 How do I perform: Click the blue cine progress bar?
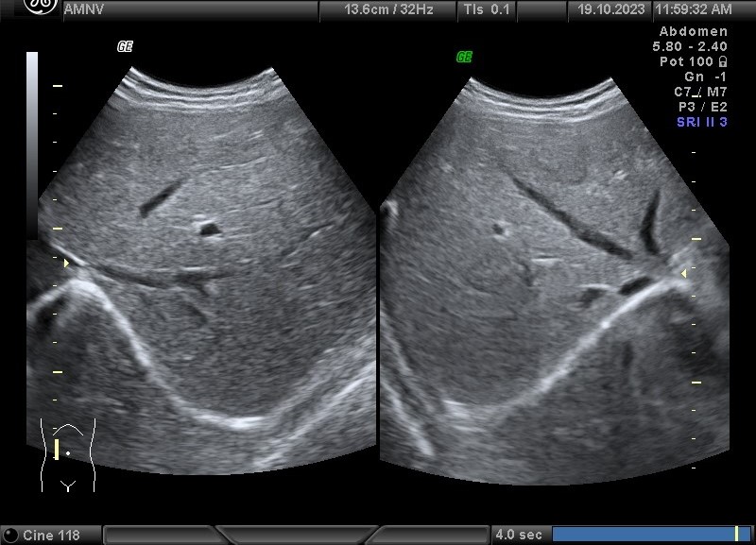(x=651, y=534)
